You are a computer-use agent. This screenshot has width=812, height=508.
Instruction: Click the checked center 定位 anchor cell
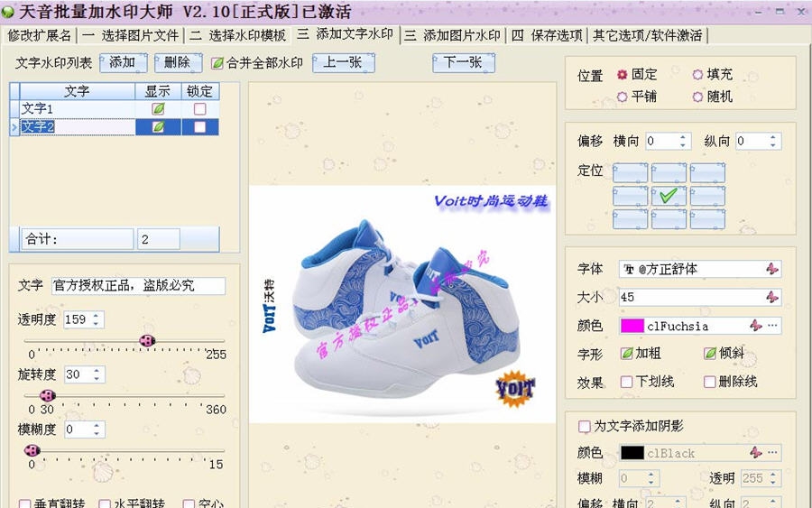669,196
